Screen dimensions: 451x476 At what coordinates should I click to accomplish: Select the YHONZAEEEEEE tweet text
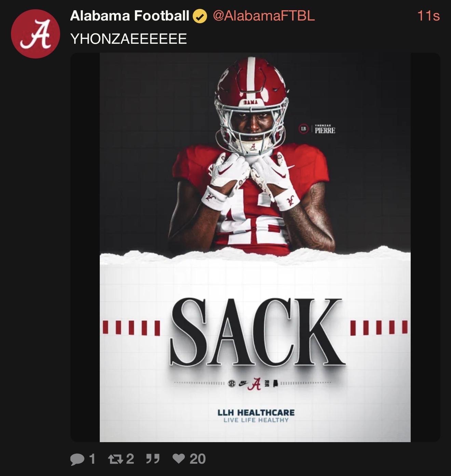[128, 39]
